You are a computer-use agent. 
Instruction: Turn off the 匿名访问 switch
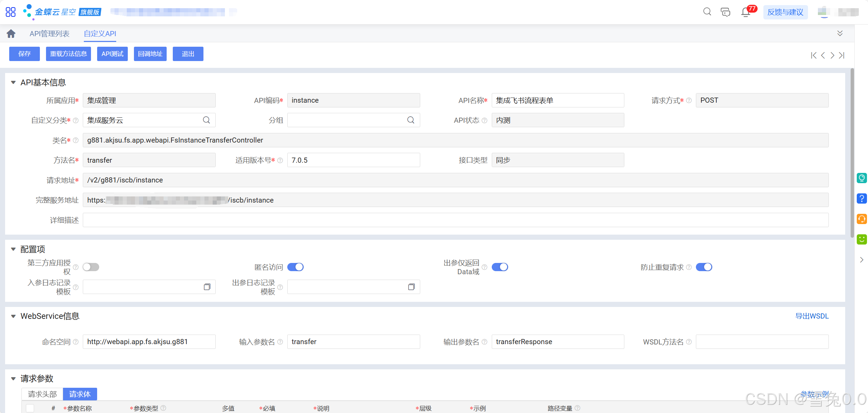[295, 267]
